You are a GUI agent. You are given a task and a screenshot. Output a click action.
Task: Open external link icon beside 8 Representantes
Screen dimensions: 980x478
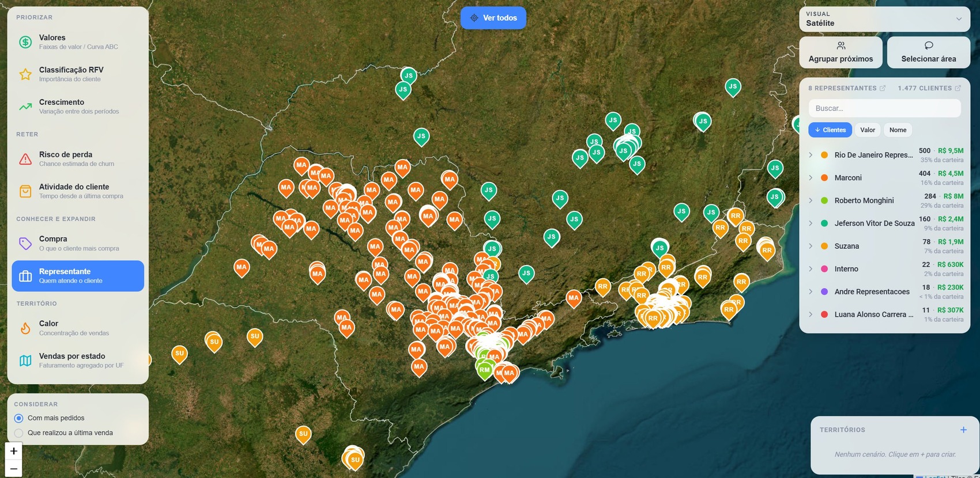(x=883, y=88)
